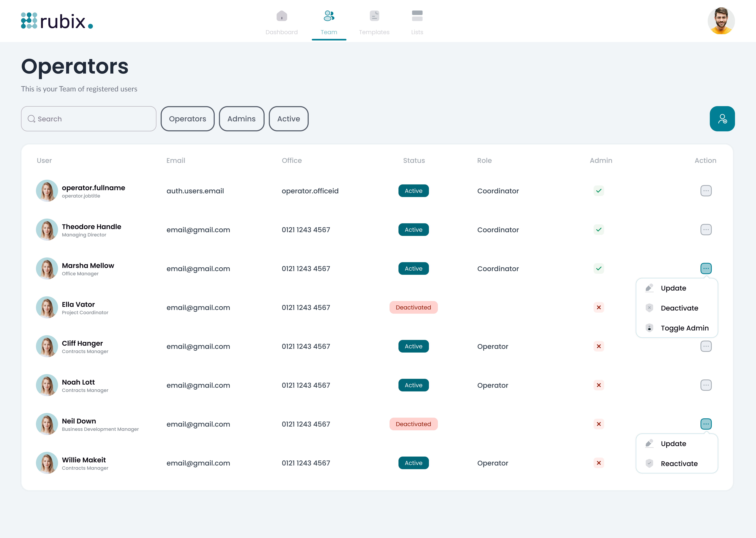This screenshot has height=538, width=756.
Task: Click the Admins filter button
Action: [x=241, y=119]
